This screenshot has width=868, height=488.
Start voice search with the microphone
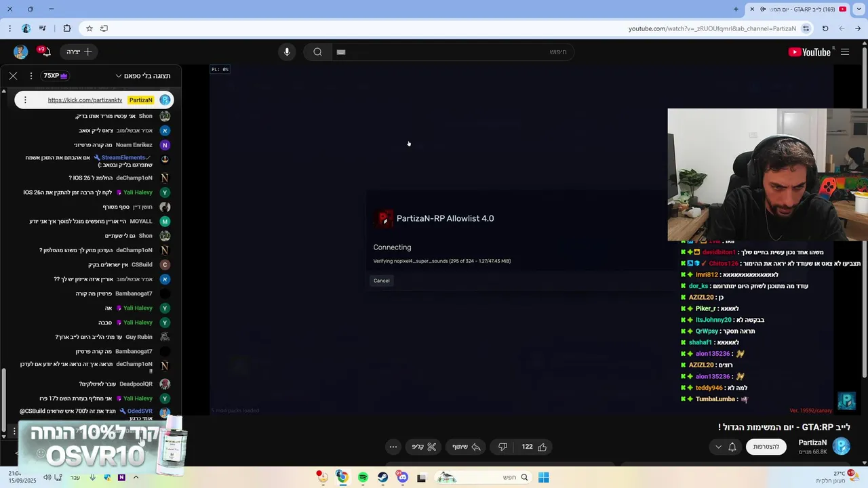tap(287, 52)
